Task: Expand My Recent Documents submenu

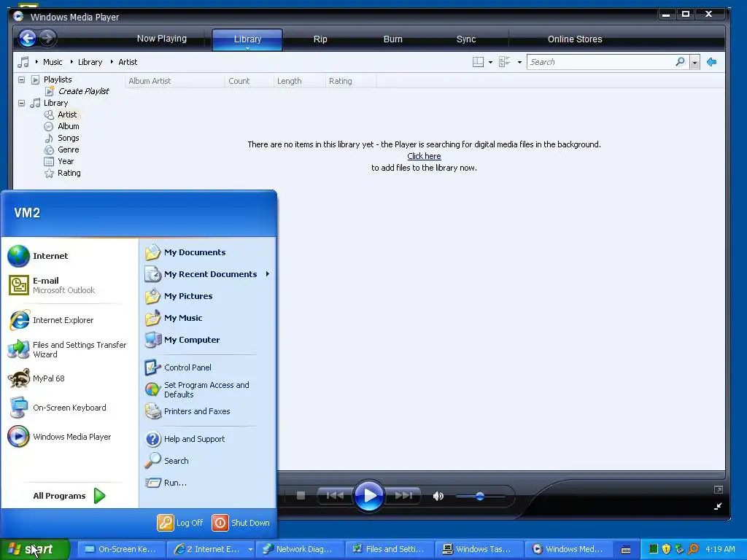Action: pos(268,274)
